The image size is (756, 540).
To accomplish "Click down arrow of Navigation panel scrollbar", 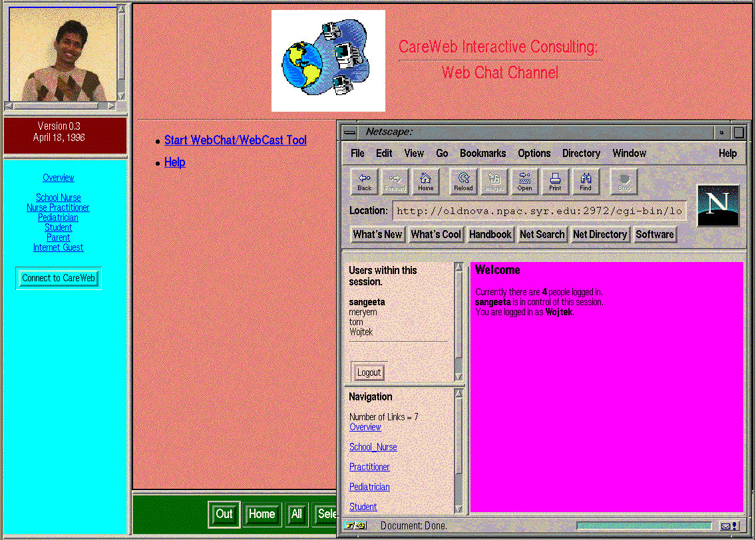I will 459,509.
